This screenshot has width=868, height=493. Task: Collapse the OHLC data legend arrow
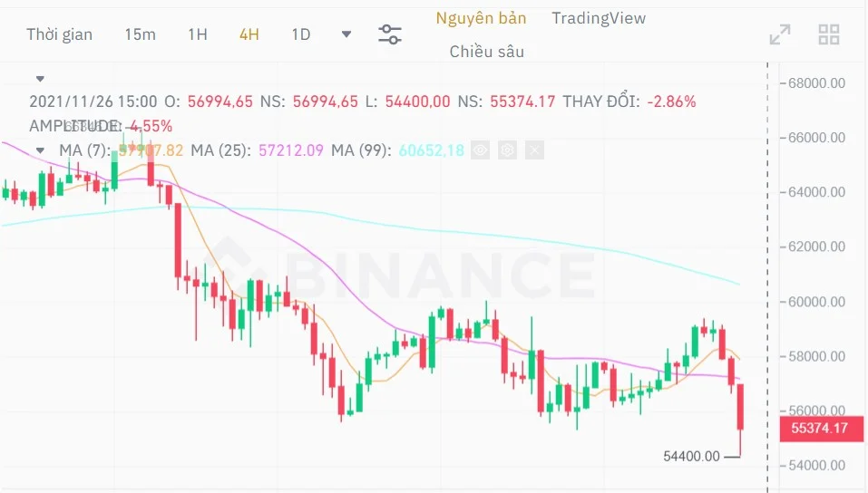tap(40, 80)
